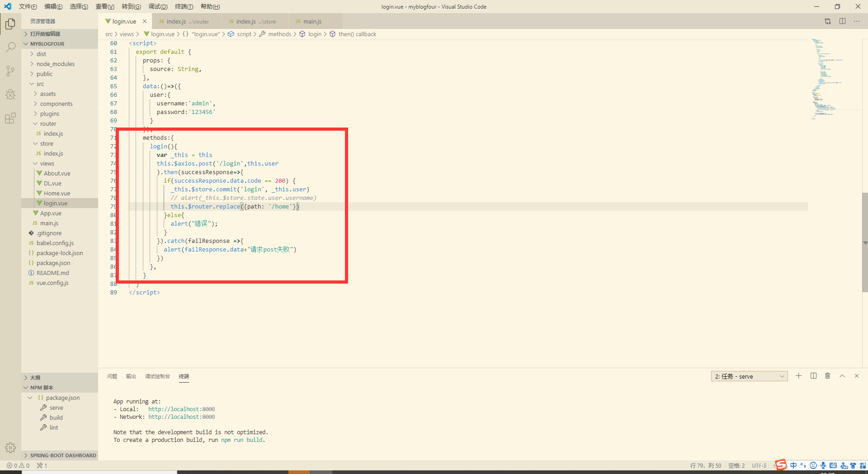868x474 pixels.
Task: Open the Explorer view in activity bar
Action: pos(10,24)
